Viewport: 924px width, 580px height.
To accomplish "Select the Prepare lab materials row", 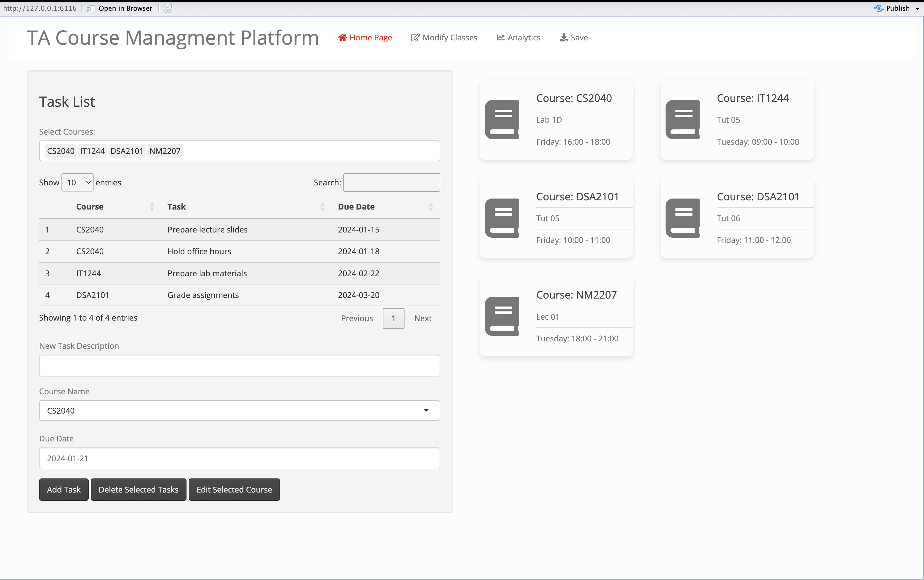I will click(x=207, y=273).
